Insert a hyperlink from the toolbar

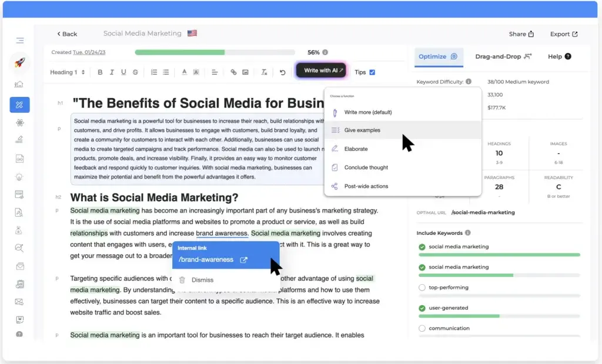(x=233, y=72)
